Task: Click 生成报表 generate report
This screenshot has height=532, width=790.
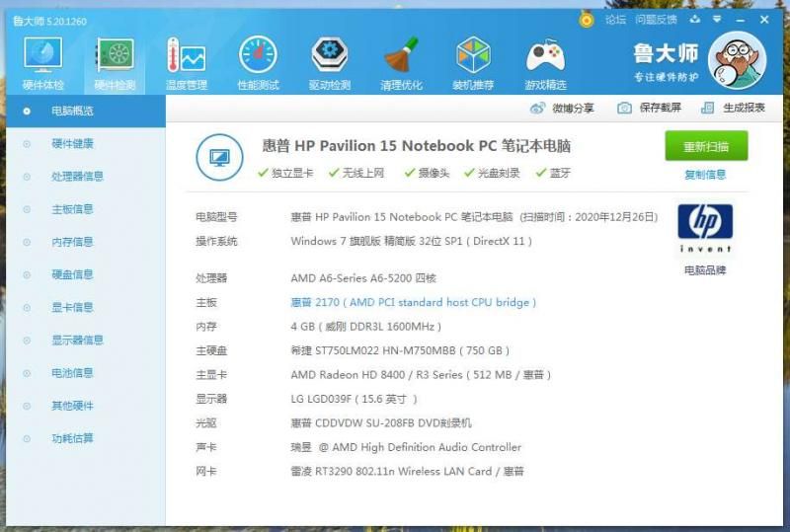Action: 733,108
